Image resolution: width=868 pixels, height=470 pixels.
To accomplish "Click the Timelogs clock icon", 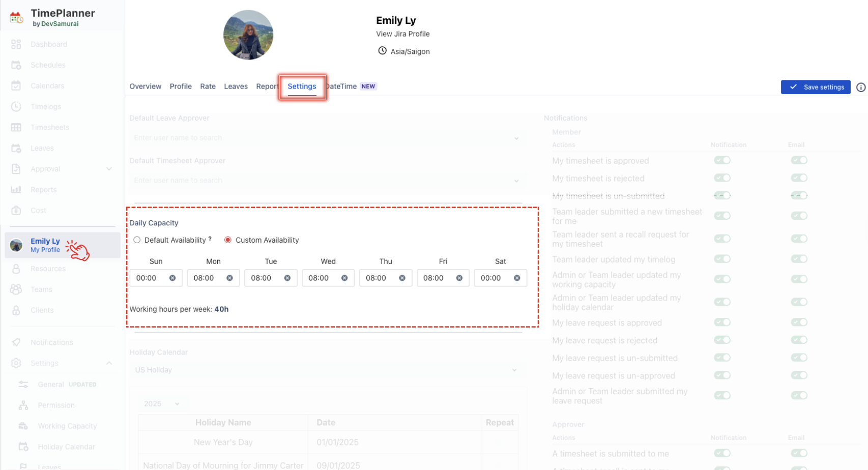I will point(16,107).
